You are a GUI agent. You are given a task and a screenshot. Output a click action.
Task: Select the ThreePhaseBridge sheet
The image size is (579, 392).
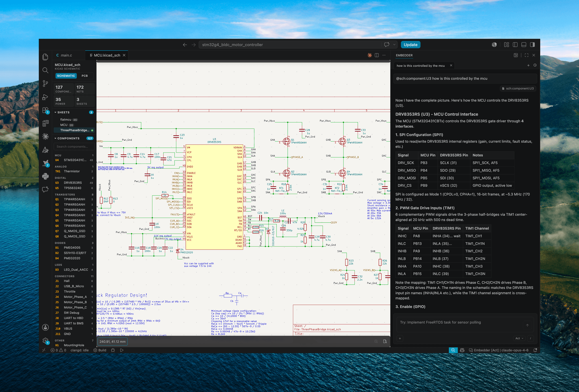[x=74, y=130]
